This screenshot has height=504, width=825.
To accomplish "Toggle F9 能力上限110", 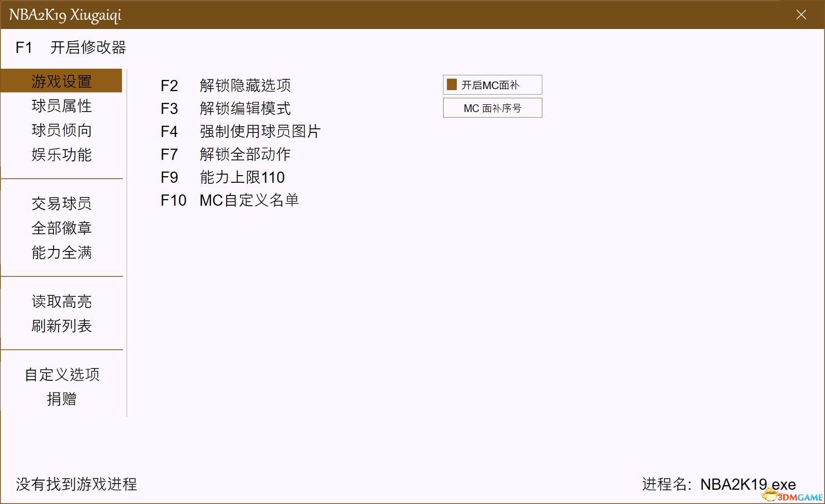I will pos(223,177).
